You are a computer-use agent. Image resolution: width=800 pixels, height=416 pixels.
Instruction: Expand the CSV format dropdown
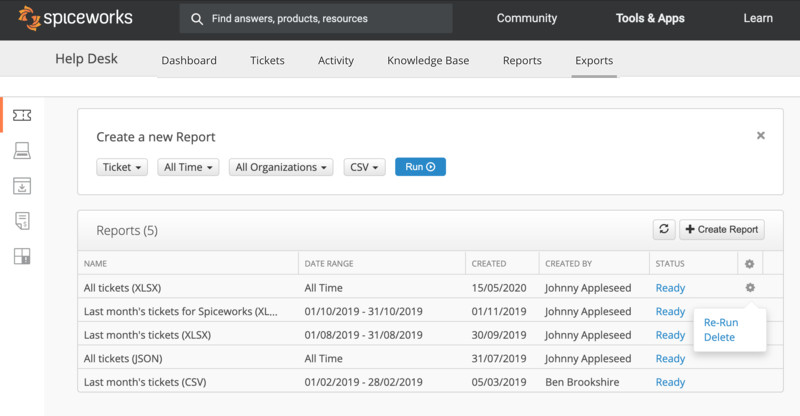pos(364,167)
